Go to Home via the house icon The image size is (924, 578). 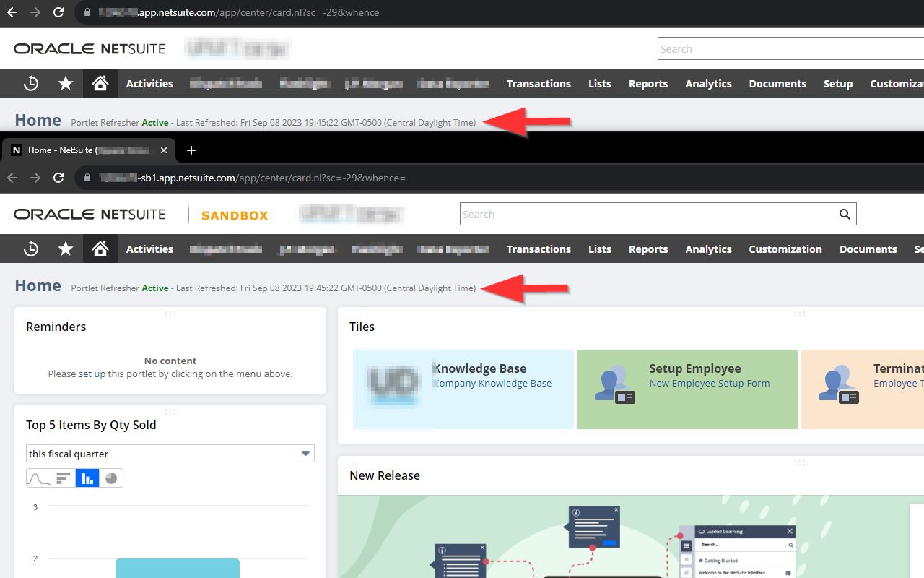tap(100, 249)
